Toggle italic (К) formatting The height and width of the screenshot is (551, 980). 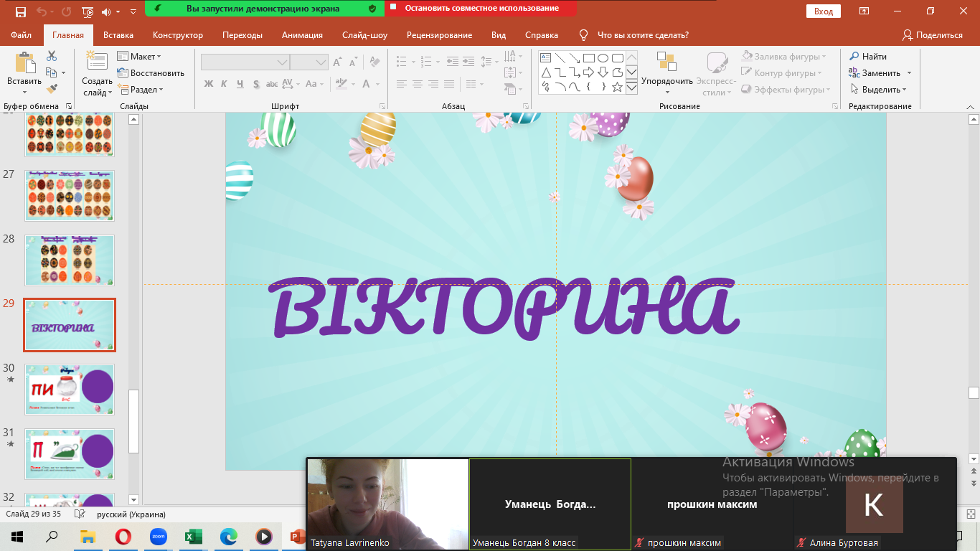pos(224,84)
